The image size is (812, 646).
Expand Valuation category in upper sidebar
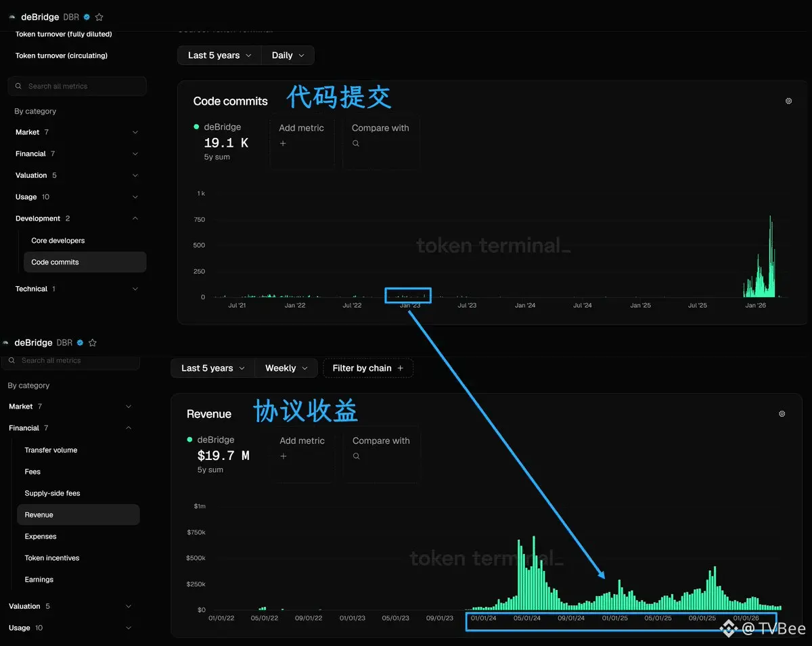point(77,176)
